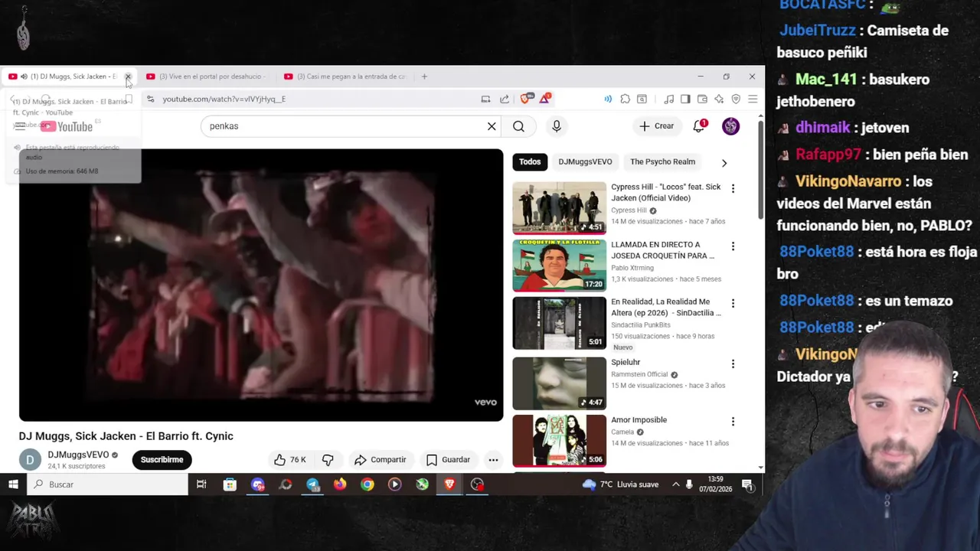This screenshot has height=551, width=980.
Task: Open options for 'LLAMADA EN DIRECTO' video
Action: click(733, 246)
